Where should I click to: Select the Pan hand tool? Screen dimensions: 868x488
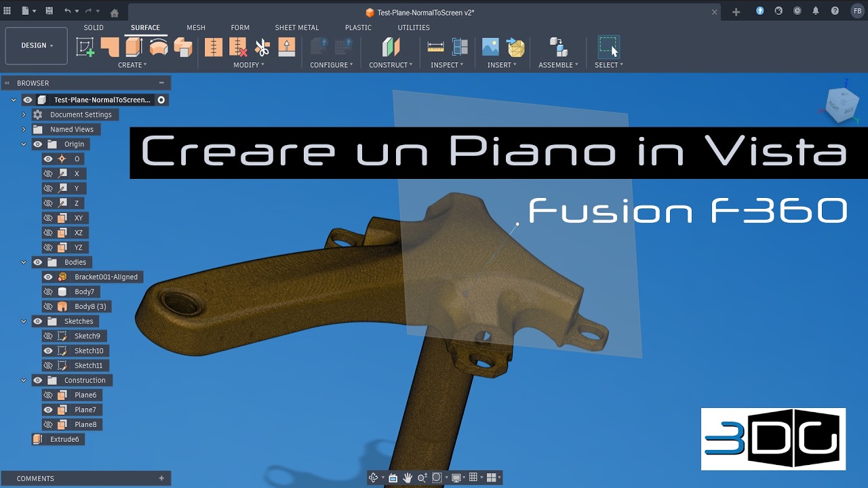click(408, 478)
